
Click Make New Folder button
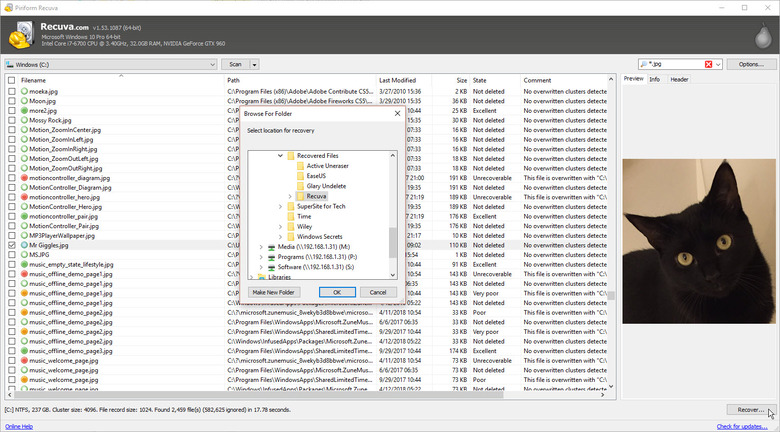274,292
